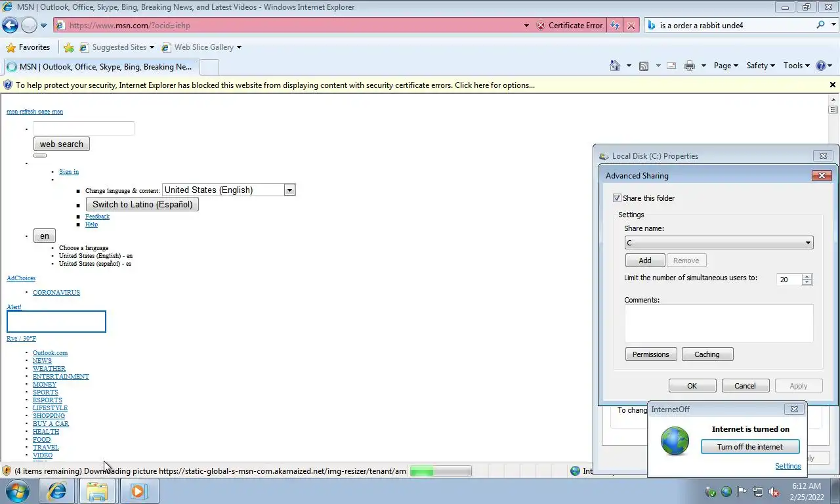Click the Home icon in command bar
Image resolution: width=840 pixels, height=504 pixels.
pyautogui.click(x=615, y=66)
